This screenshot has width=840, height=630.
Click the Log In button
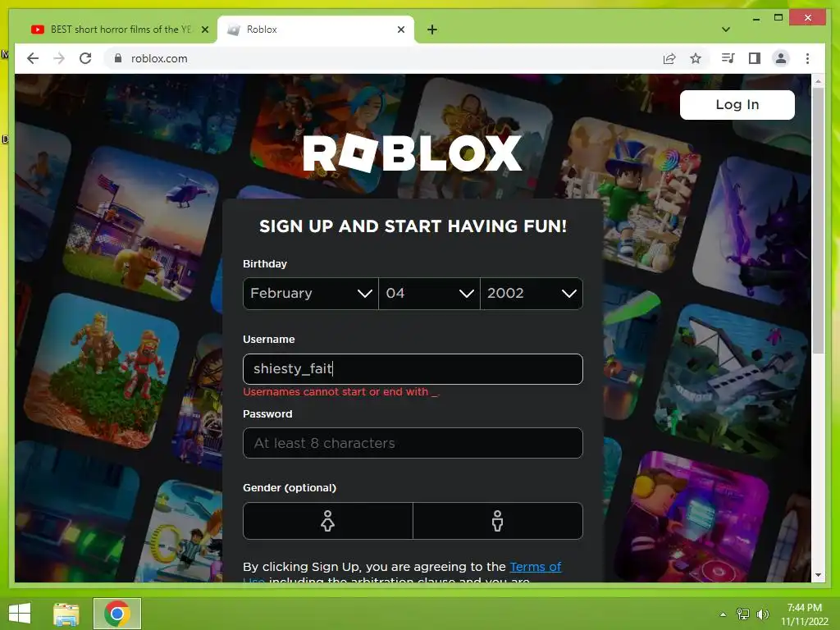[737, 104]
